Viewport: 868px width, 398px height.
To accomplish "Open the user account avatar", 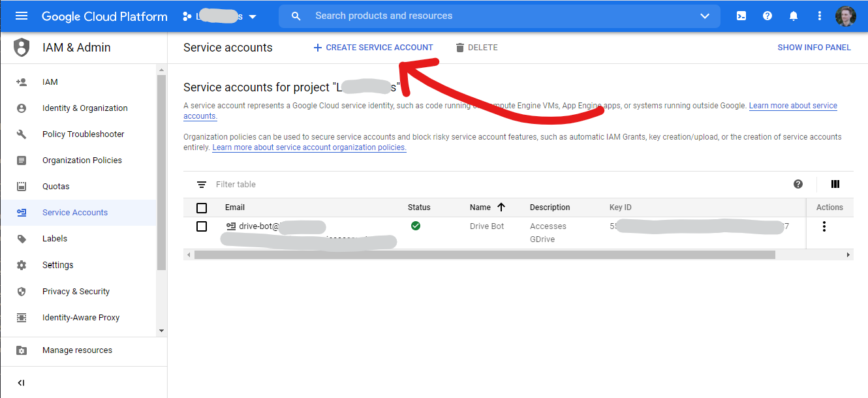I will 846,16.
